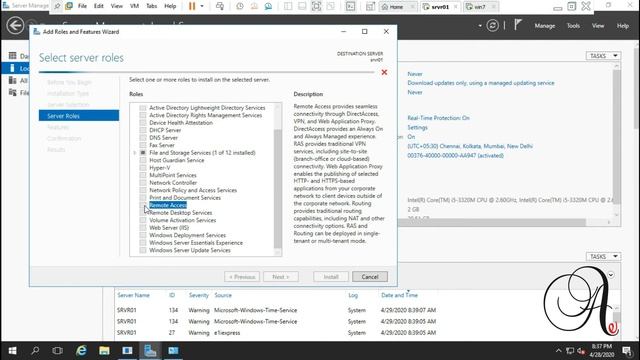640x360 pixels.
Task: Click the activated product ID link
Action: pyautogui.click(x=455, y=156)
